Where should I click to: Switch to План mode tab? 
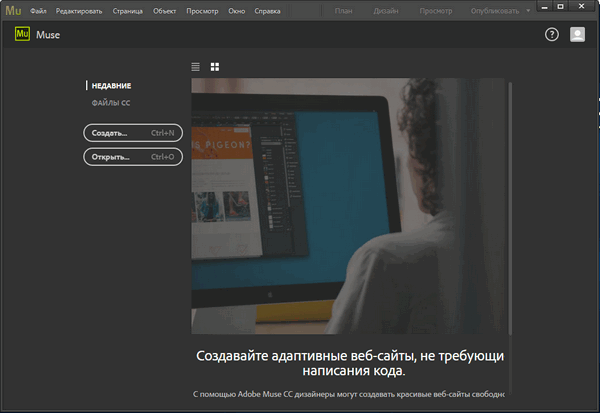[343, 11]
